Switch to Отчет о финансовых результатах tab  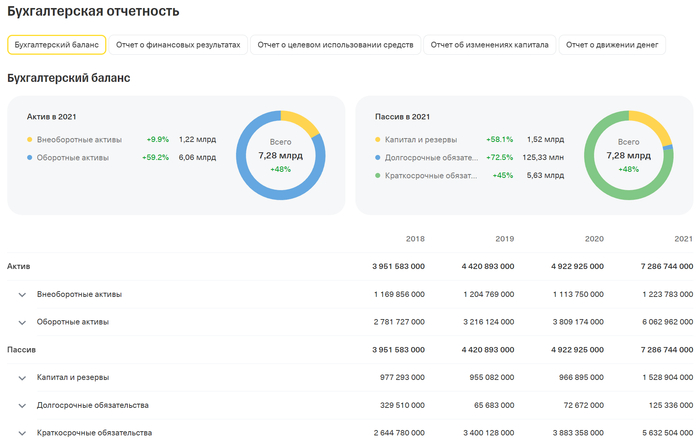[x=179, y=45]
